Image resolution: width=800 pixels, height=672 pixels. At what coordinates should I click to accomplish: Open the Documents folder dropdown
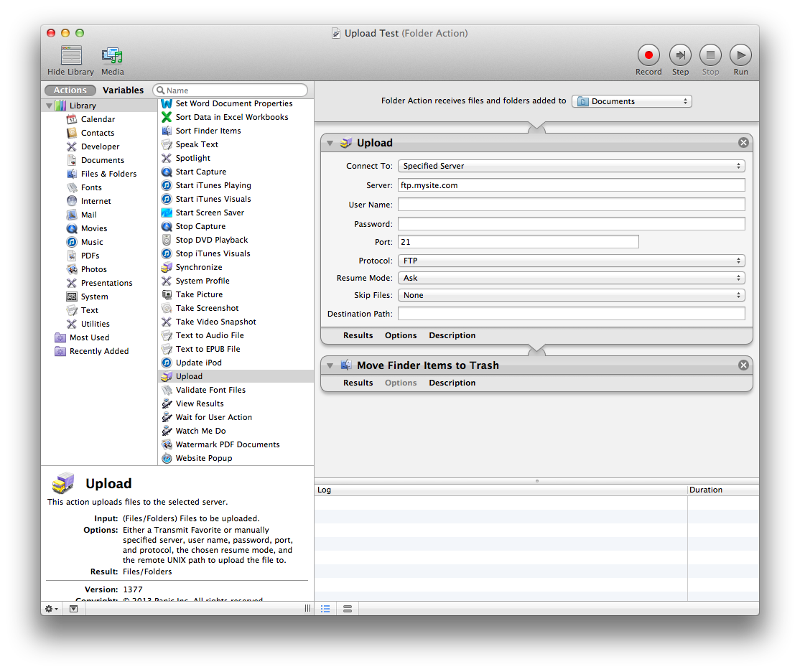coord(632,101)
